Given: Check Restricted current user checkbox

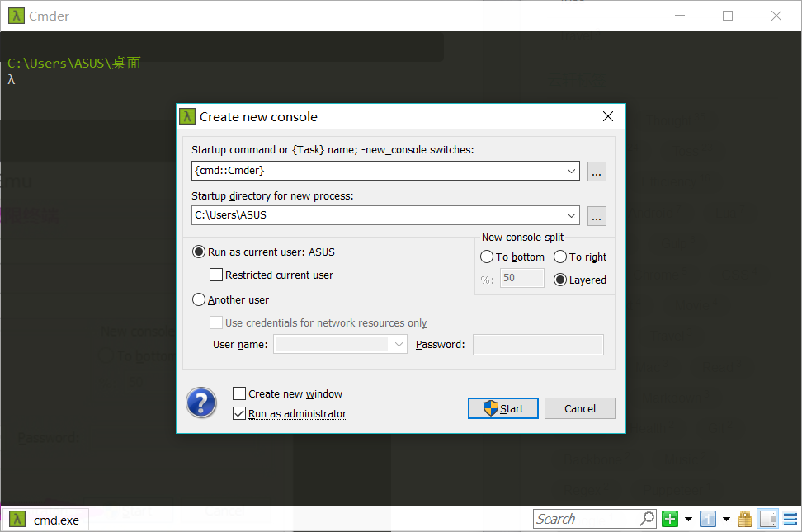Looking at the screenshot, I should 216,275.
